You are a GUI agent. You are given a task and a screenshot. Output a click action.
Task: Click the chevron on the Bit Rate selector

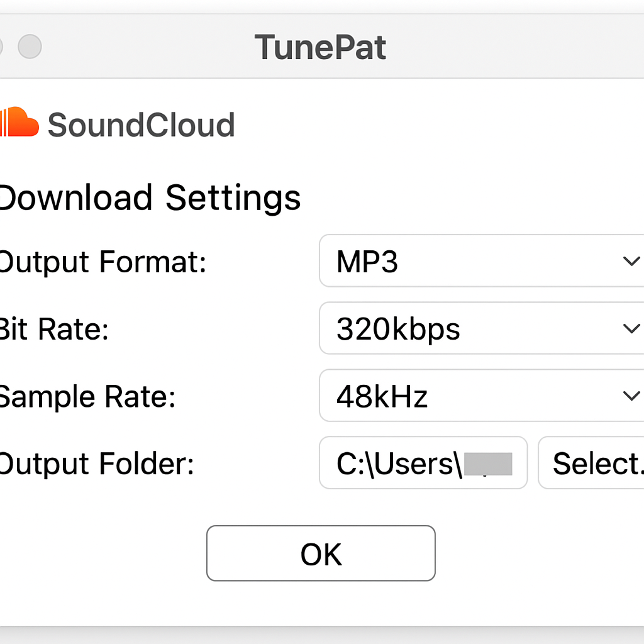click(631, 328)
